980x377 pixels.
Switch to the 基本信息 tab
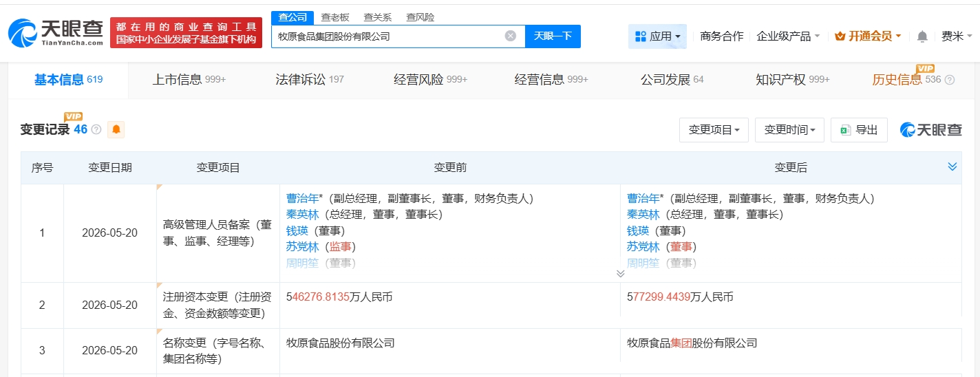click(68, 80)
